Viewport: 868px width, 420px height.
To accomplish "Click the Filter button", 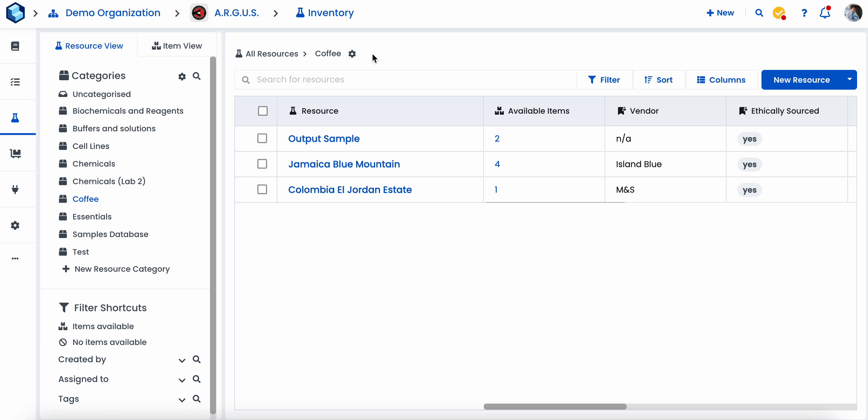I will [604, 80].
